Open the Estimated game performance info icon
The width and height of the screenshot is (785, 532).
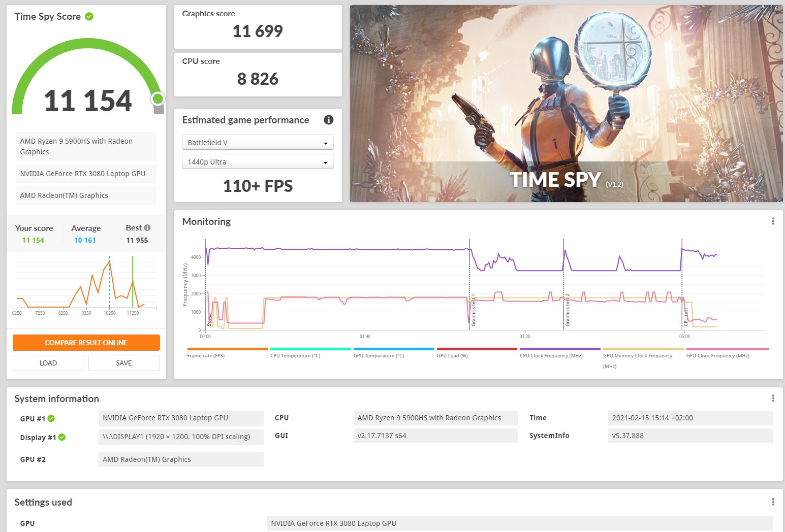(329, 120)
